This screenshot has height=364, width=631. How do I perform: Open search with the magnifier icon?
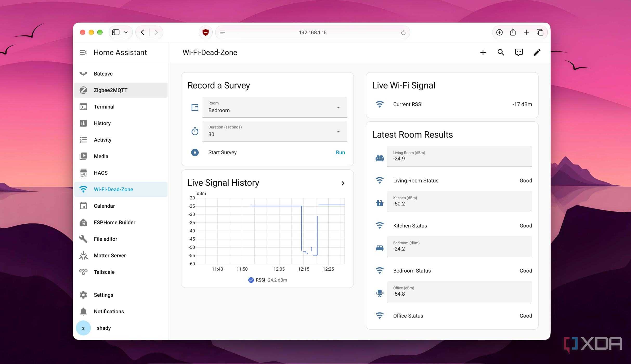pyautogui.click(x=501, y=53)
